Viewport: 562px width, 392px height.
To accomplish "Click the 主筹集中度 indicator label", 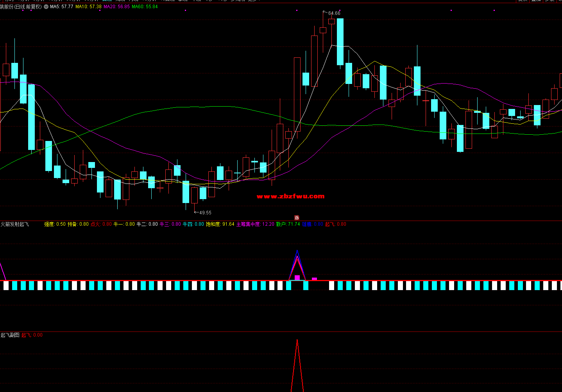I will pyautogui.click(x=255, y=224).
